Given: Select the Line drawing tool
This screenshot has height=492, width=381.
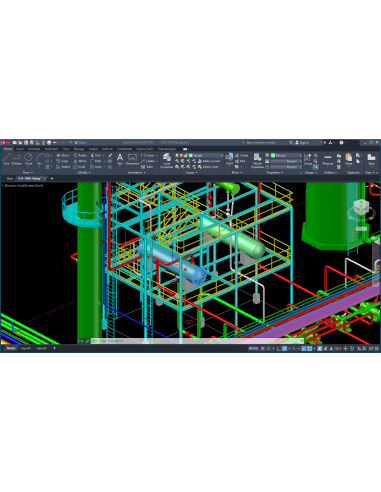Looking at the screenshot, I should pyautogui.click(x=6, y=159).
